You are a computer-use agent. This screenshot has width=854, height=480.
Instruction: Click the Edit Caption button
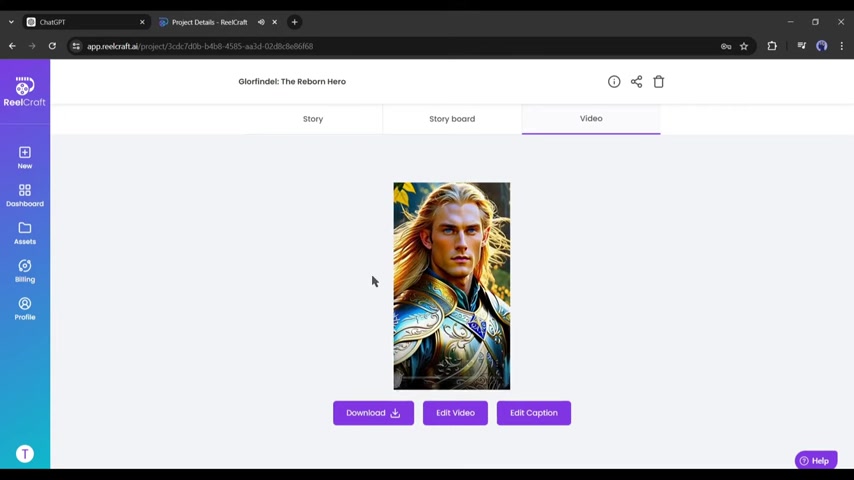tap(534, 413)
